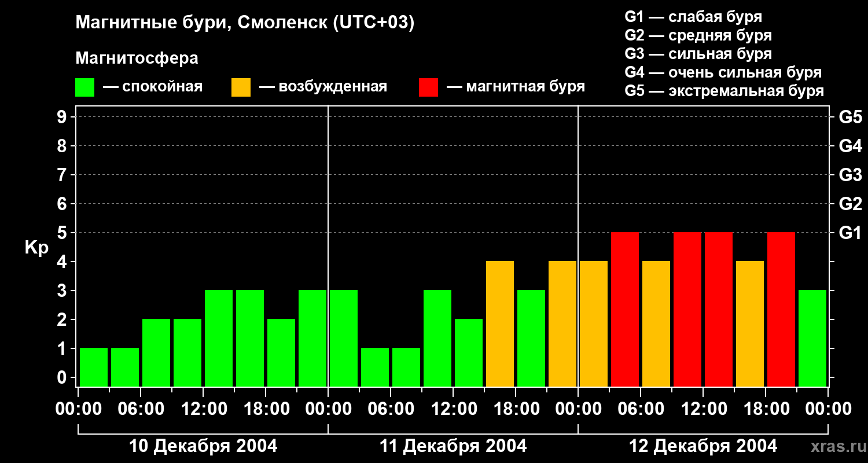Screen dimensions: 868x463
Task: Click legend line 'G3 — сильная буря'
Action: tap(698, 54)
